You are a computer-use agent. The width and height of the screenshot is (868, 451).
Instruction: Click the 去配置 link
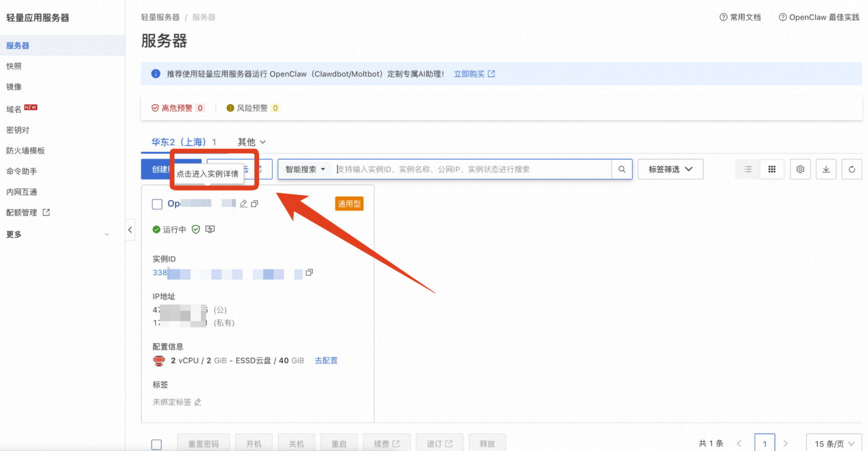click(x=326, y=360)
